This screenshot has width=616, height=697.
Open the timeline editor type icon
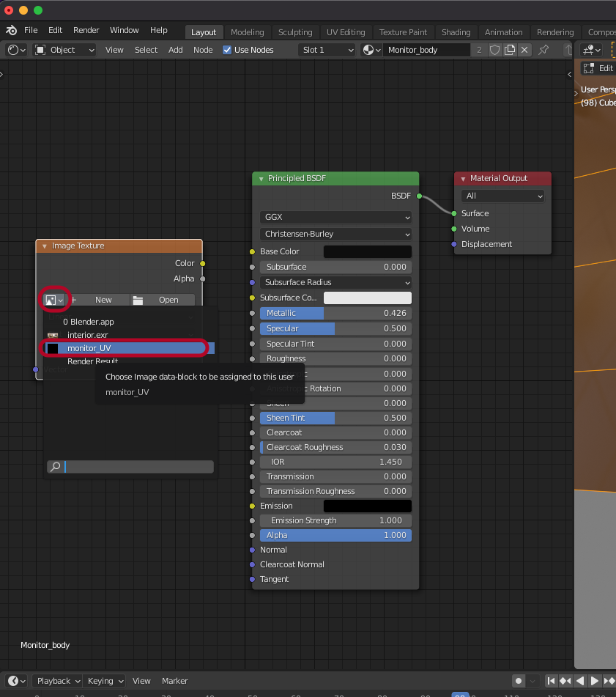click(x=17, y=681)
